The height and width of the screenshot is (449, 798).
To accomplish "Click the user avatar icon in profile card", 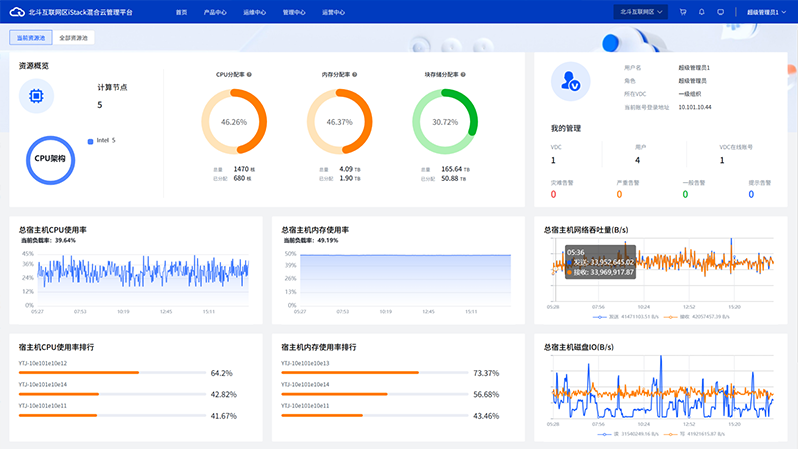I will point(570,81).
